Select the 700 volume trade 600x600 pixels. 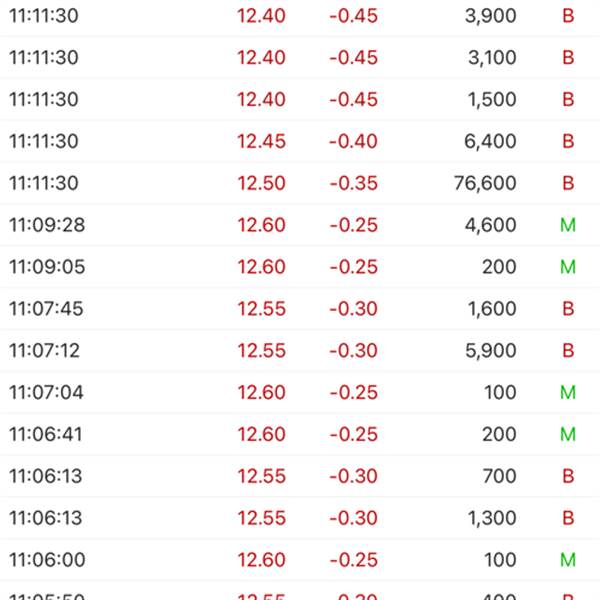click(x=499, y=476)
